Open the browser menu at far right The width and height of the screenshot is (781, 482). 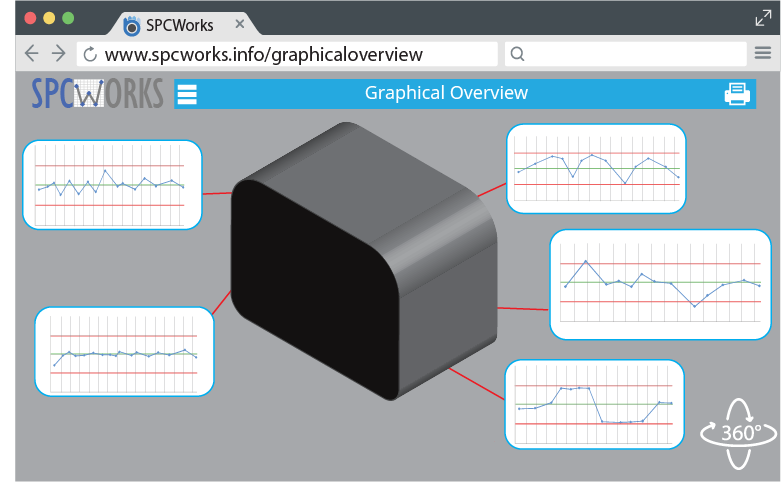[763, 54]
